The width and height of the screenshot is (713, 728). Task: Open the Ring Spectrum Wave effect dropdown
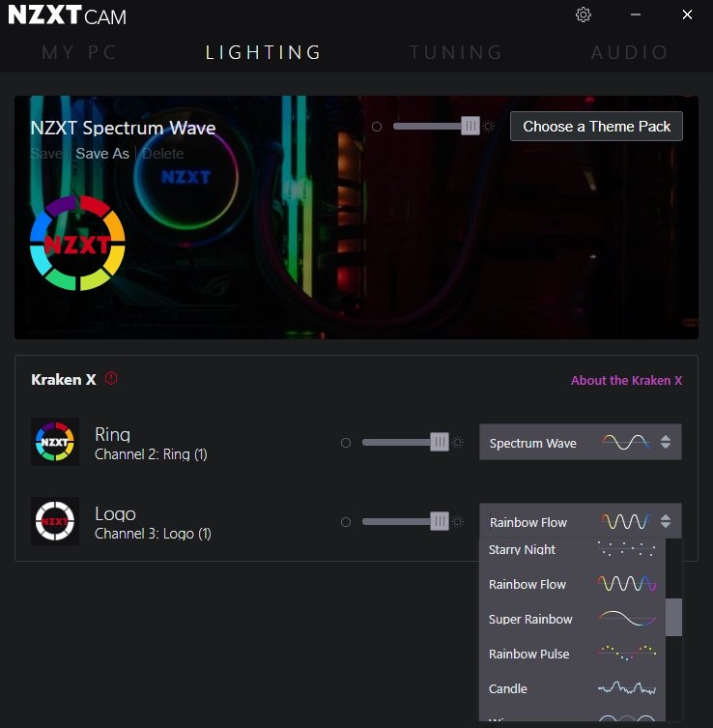click(x=581, y=442)
